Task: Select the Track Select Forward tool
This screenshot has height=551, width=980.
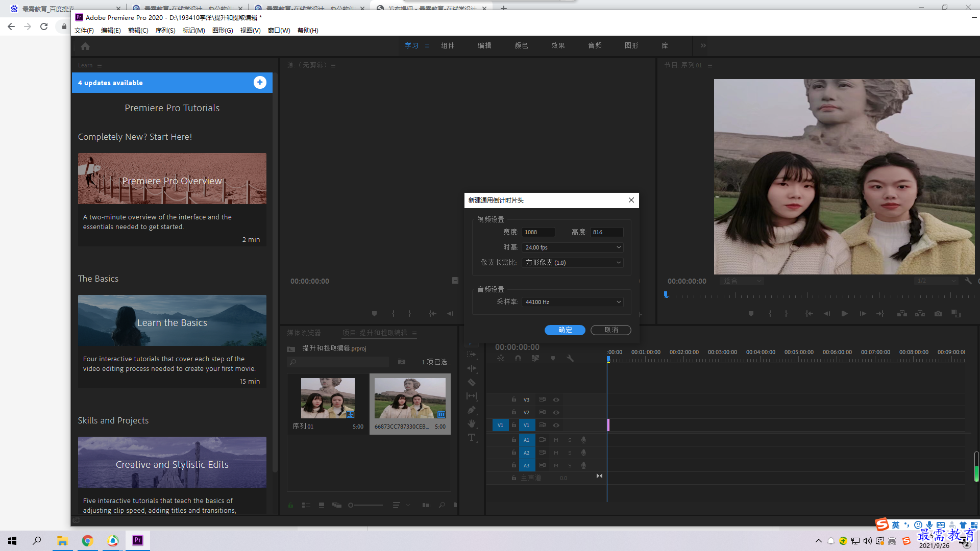Action: pyautogui.click(x=472, y=355)
